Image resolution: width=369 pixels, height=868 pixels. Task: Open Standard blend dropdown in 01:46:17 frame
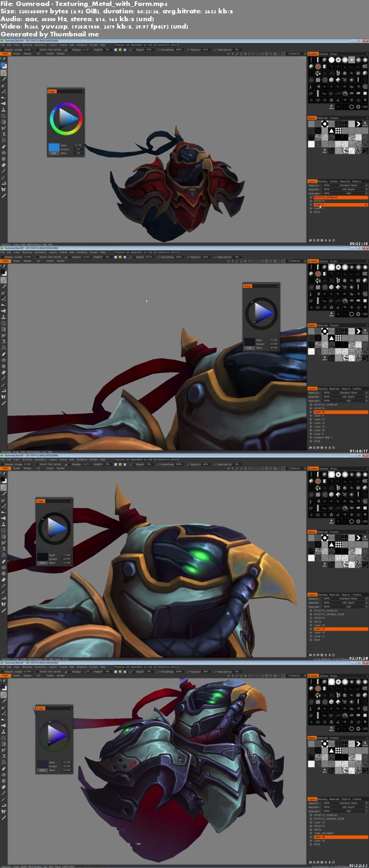coord(350,393)
